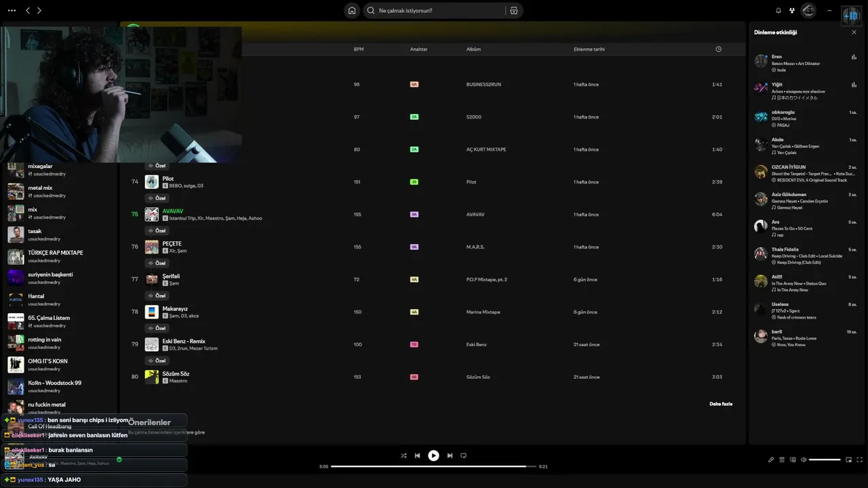Image resolution: width=868 pixels, height=488 pixels.
Task: Open the TÜRKÇE RAP MIXTAPE playlist
Action: point(60,256)
